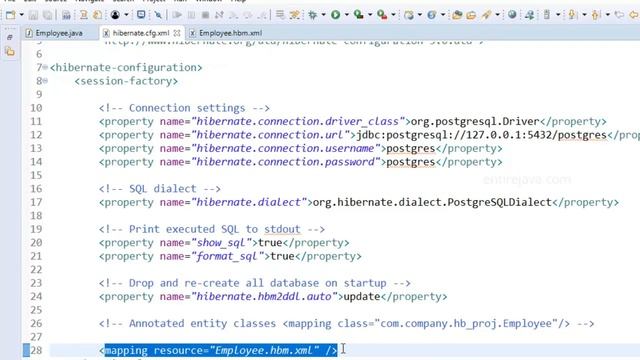Click line number 28 in the gutter
The image size is (640, 360).
click(36, 350)
